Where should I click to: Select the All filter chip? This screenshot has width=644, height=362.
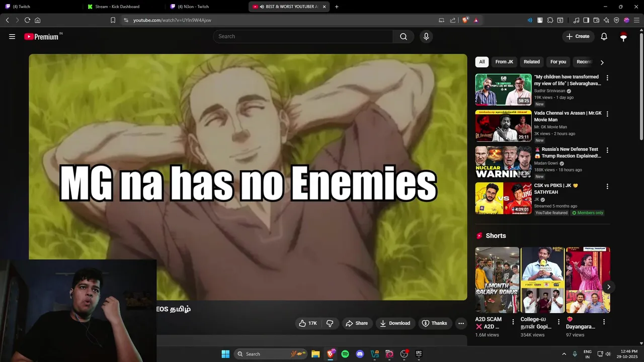482,62
